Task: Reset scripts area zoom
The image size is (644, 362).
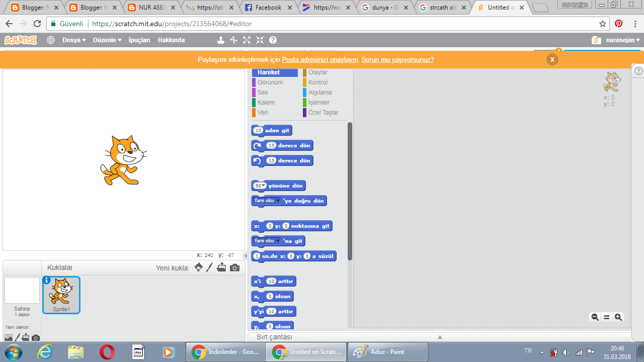Action: click(607, 317)
